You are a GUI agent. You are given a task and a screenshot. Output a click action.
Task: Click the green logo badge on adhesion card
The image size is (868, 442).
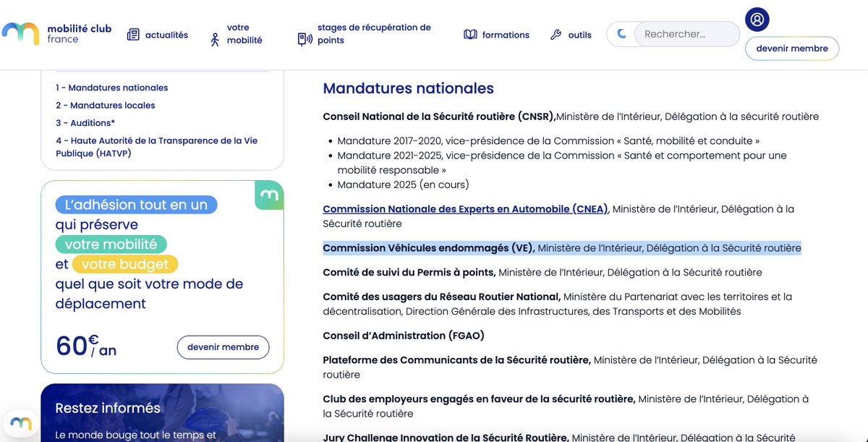click(x=270, y=195)
